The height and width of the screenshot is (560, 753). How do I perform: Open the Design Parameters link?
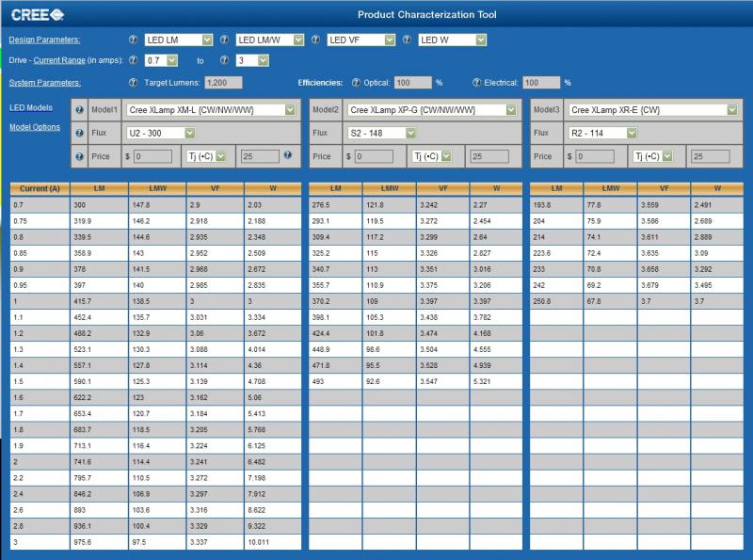coord(44,40)
